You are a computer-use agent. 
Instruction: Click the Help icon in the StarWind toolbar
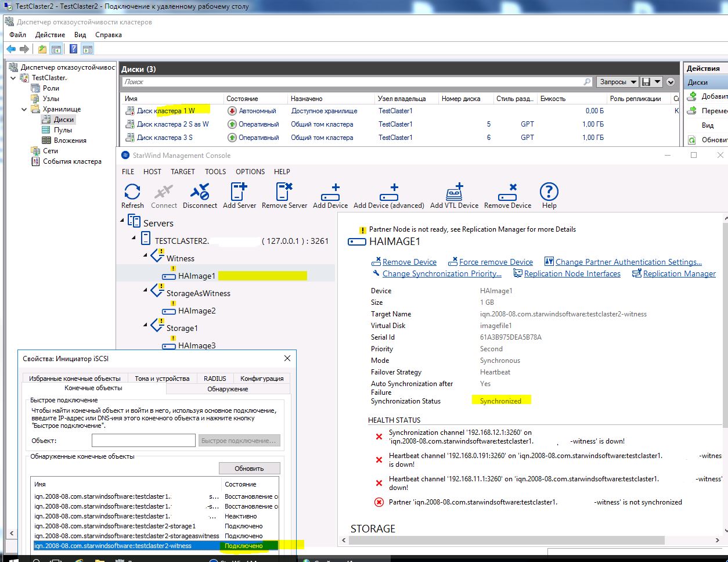pos(549,196)
